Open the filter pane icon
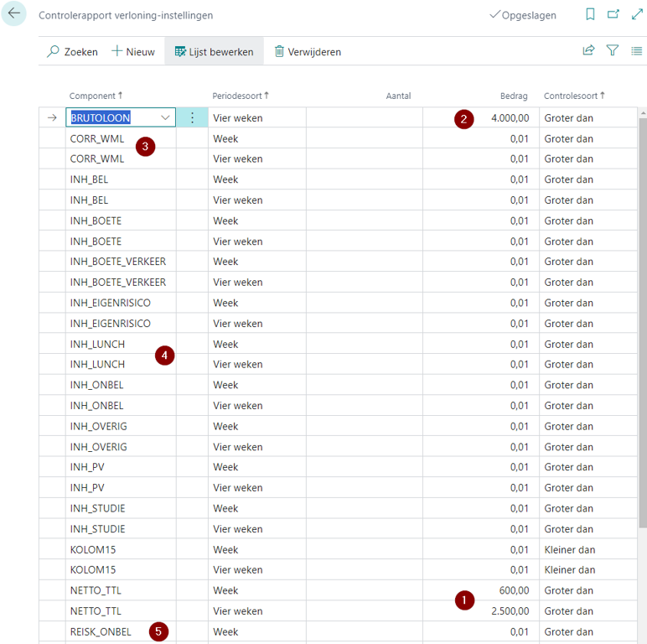The width and height of the screenshot is (647, 644). pos(613,51)
